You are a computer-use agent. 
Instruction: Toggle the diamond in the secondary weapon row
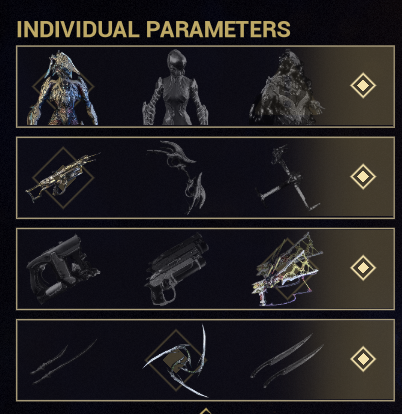(x=363, y=268)
